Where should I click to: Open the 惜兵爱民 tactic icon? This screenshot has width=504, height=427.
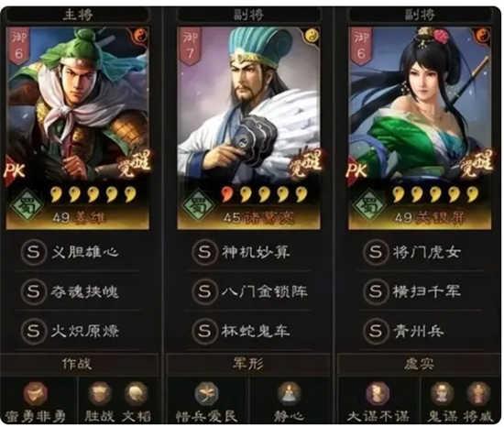click(207, 394)
